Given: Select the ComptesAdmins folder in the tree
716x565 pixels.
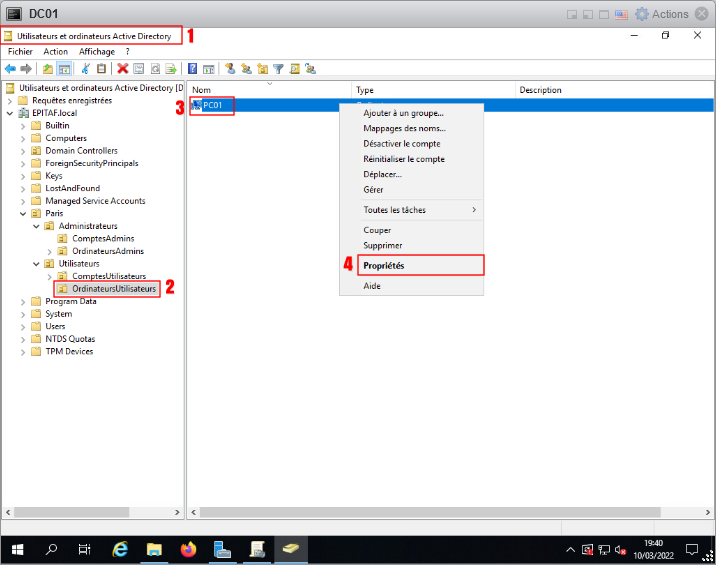Looking at the screenshot, I should (x=100, y=238).
